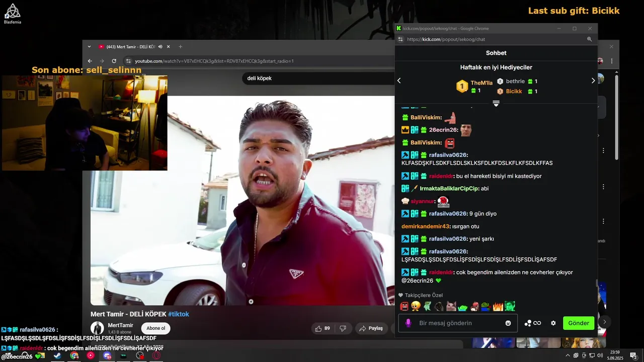The height and width of the screenshot is (362, 644).
Task: Insert the angry red face emote
Action: [404, 306]
